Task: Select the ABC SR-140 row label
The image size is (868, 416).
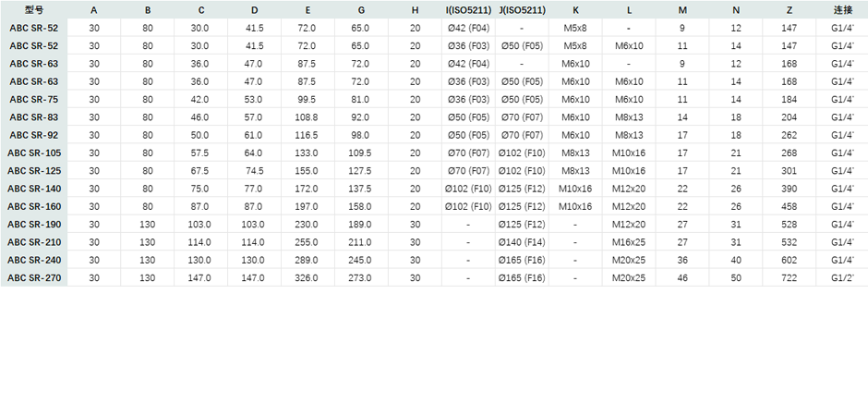Action: (x=34, y=189)
